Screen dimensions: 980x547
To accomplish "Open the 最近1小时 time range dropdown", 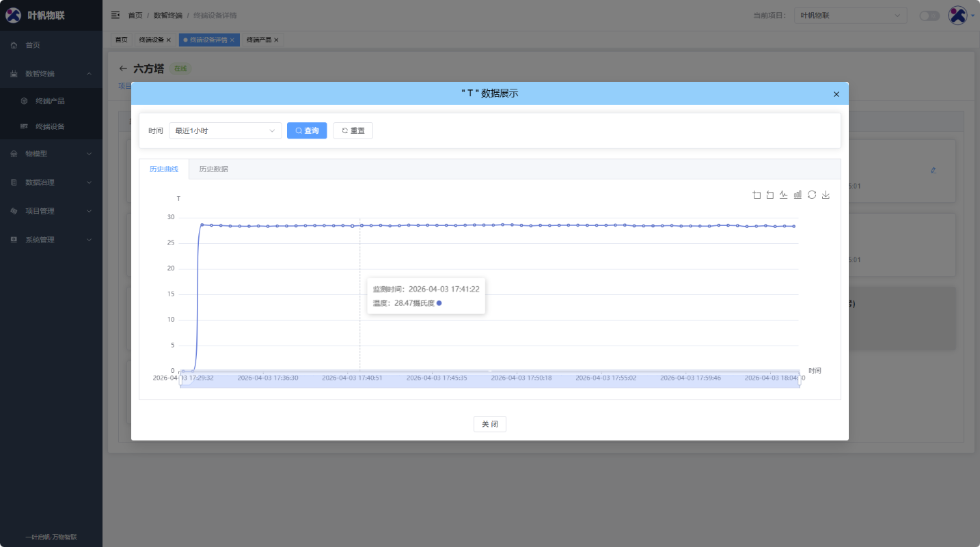I will pos(225,130).
